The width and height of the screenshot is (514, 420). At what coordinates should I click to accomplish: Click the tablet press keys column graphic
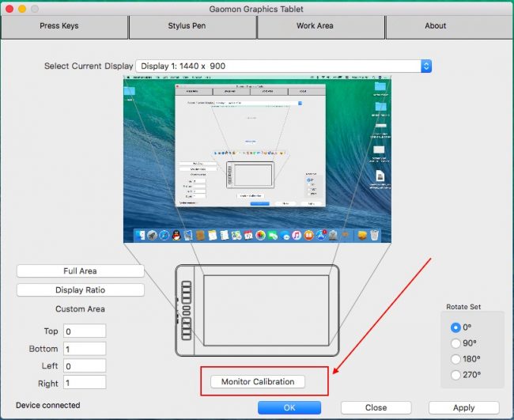pos(186,311)
